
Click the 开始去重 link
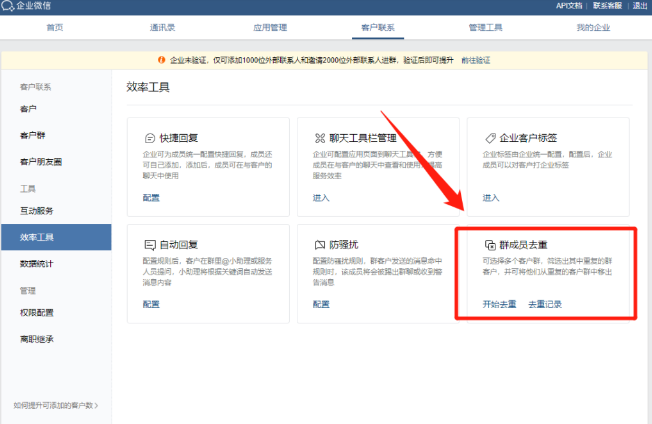pos(499,304)
